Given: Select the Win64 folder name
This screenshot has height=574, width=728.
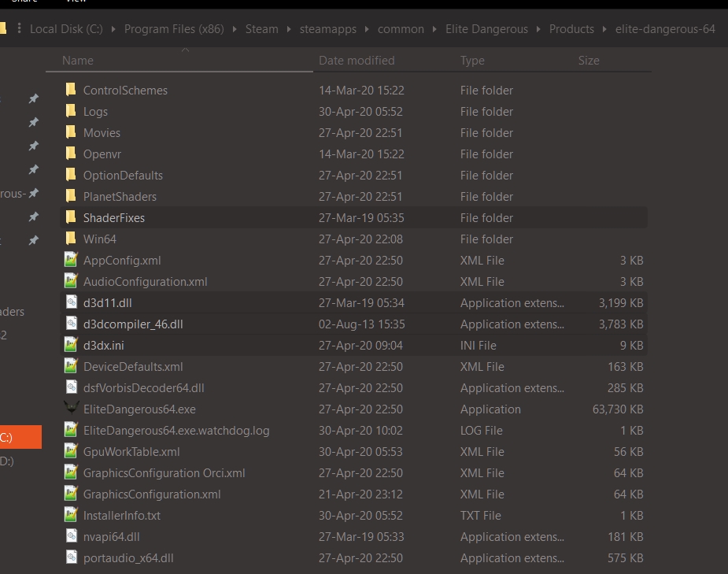Looking at the screenshot, I should tap(100, 239).
